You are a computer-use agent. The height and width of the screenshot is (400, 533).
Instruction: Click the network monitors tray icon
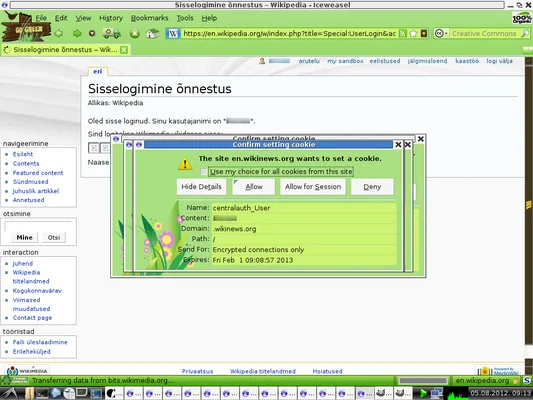(x=436, y=394)
